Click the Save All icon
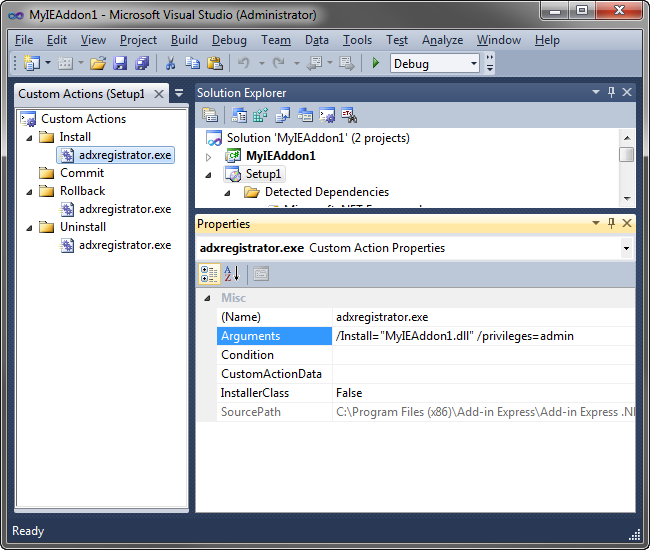This screenshot has height=550, width=650. (142, 63)
